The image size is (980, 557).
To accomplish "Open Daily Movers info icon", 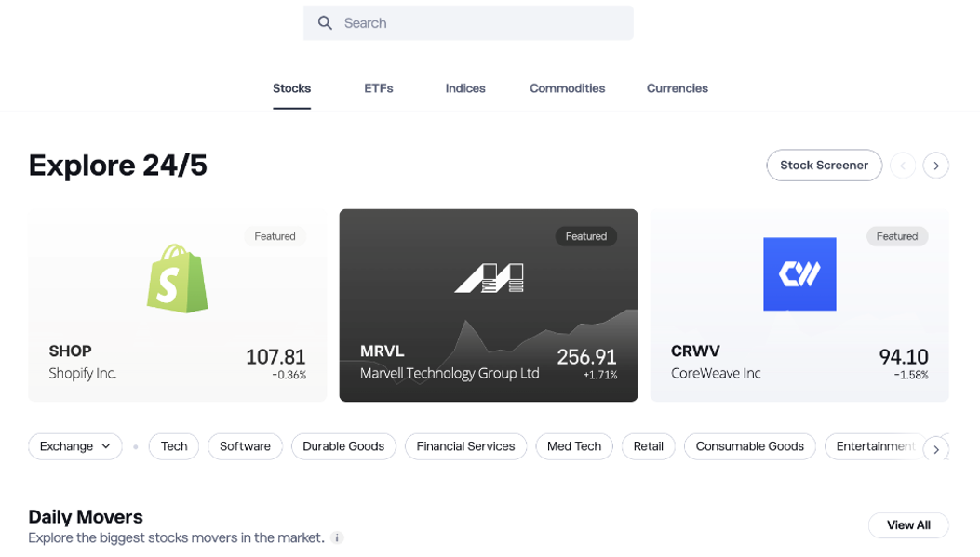I will coord(337,537).
